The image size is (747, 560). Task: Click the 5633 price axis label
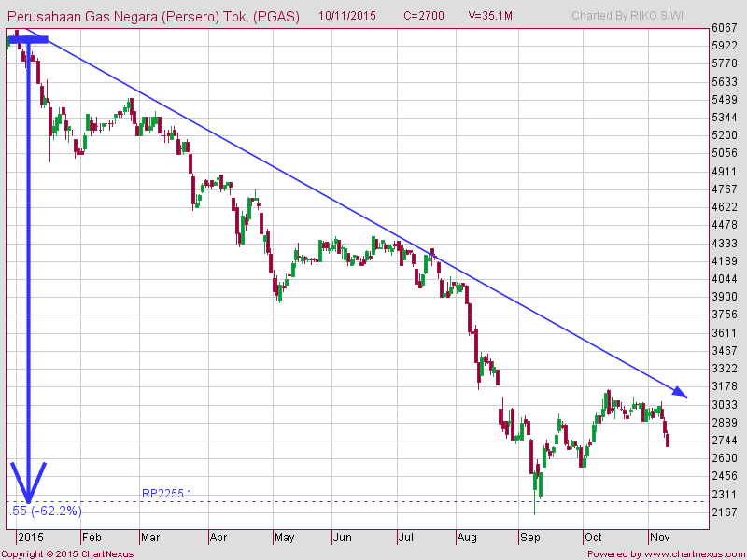pos(725,81)
